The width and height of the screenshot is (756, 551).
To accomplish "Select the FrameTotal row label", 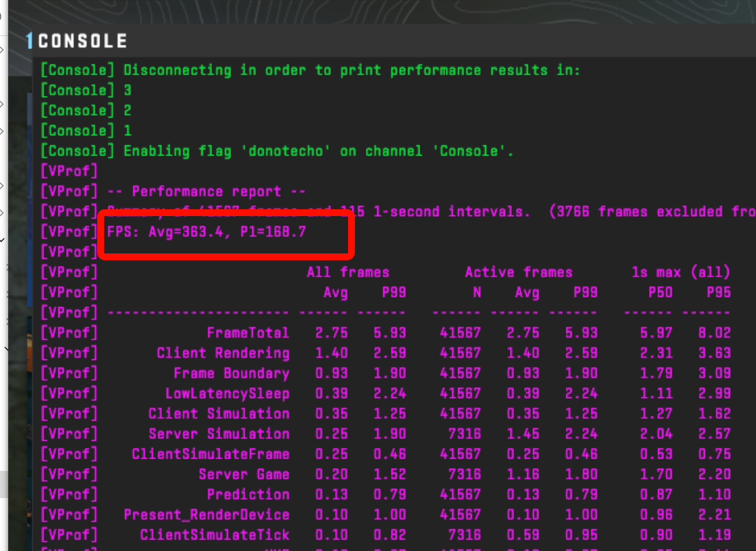I will pos(248,333).
